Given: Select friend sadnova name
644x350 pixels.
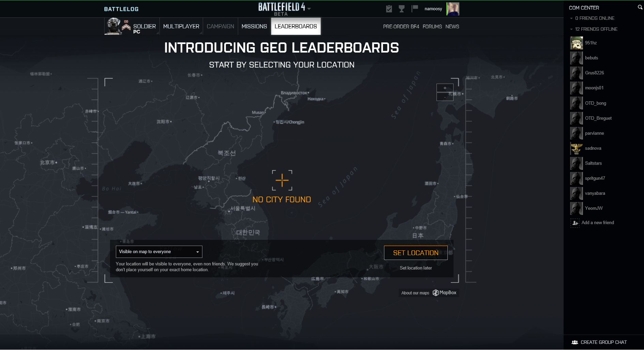Looking at the screenshot, I should (x=593, y=148).
